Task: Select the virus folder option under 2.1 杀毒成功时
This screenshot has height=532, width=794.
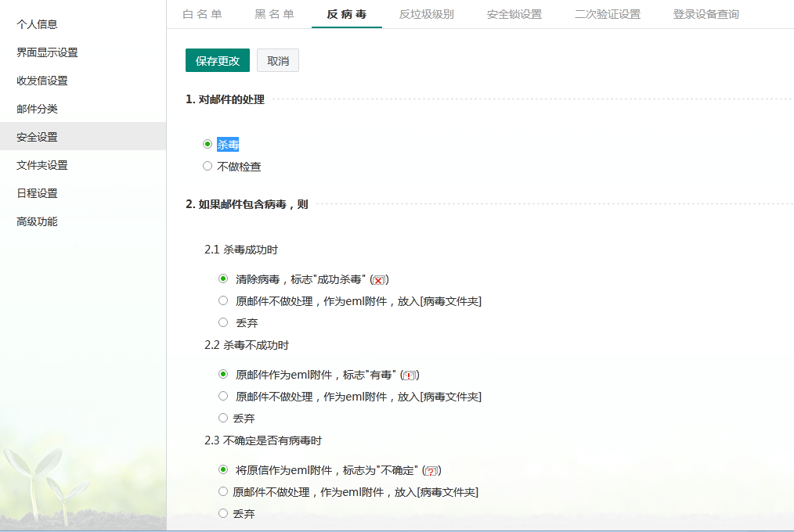Action: pos(223,301)
